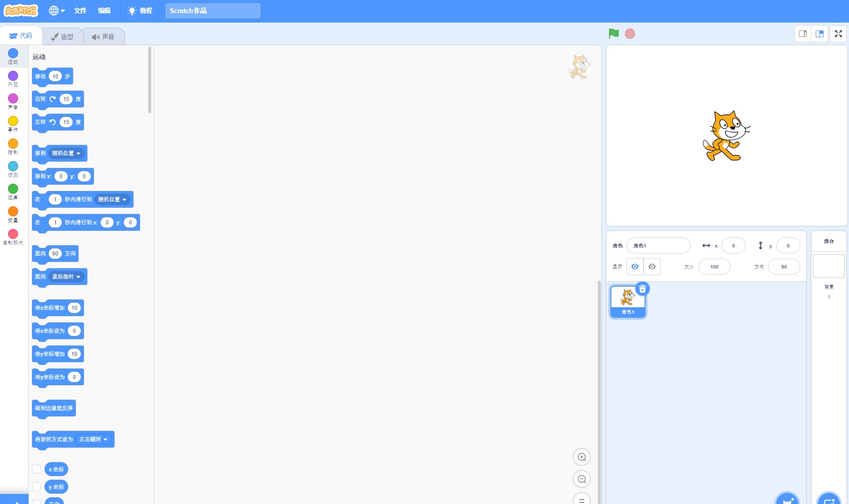Enable the x坐标 reporter checkbox
849x504 pixels.
pyautogui.click(x=37, y=469)
